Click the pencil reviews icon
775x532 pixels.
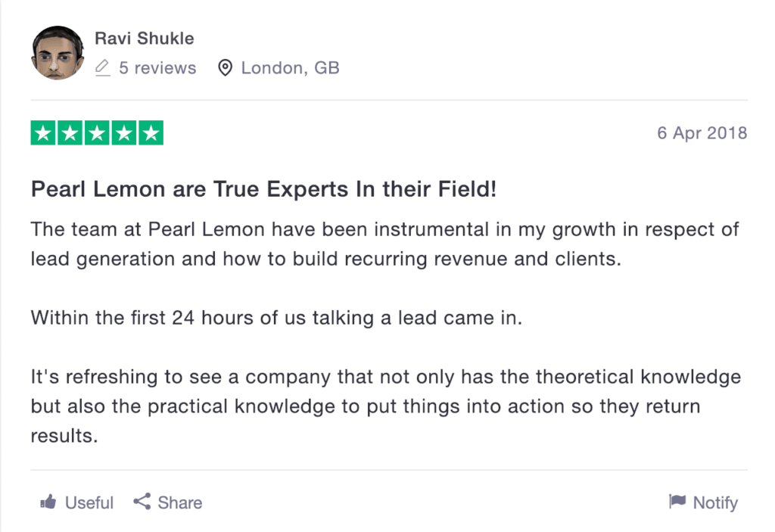click(x=102, y=68)
